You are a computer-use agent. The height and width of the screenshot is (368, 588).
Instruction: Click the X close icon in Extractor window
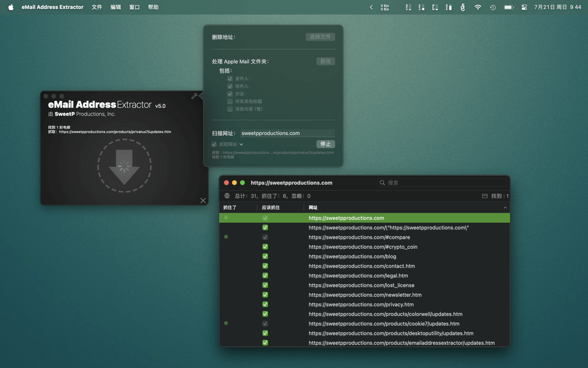(203, 200)
